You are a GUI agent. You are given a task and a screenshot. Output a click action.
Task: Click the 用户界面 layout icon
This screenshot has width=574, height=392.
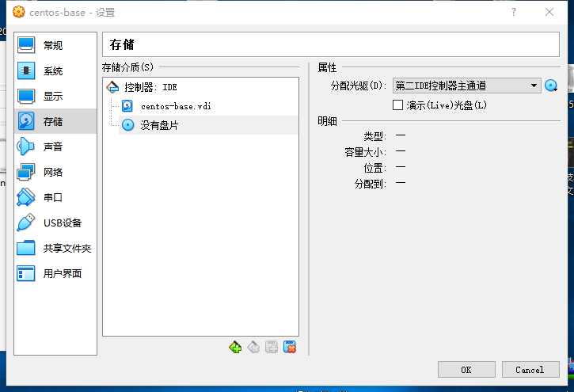click(x=26, y=273)
